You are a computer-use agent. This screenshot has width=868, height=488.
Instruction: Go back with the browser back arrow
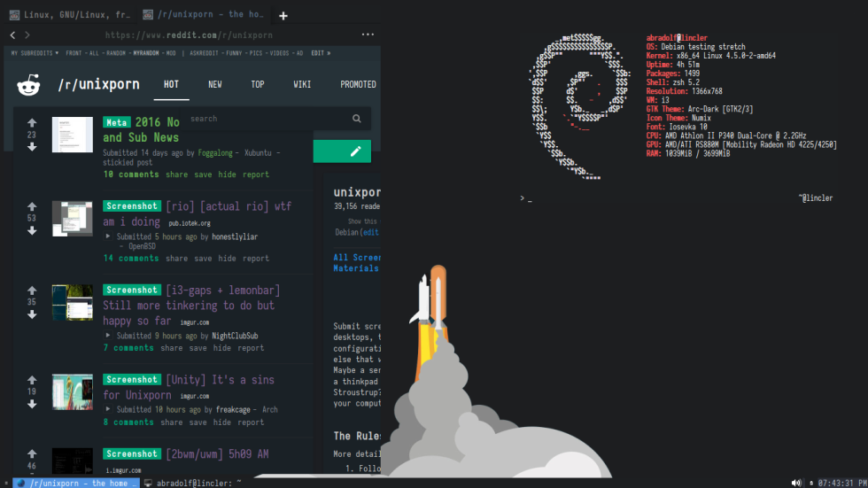click(12, 35)
